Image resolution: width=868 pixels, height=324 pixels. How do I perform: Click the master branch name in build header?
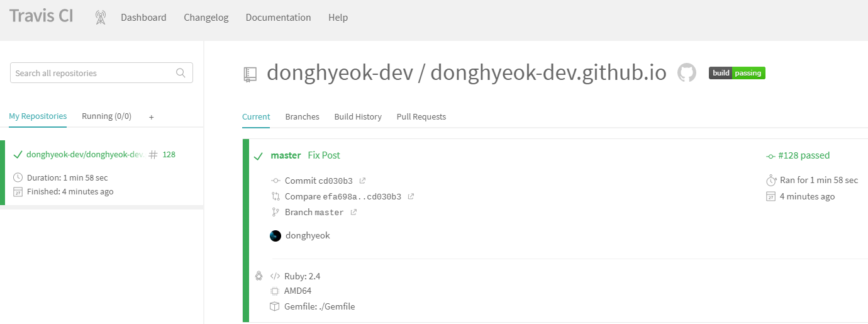coord(286,155)
